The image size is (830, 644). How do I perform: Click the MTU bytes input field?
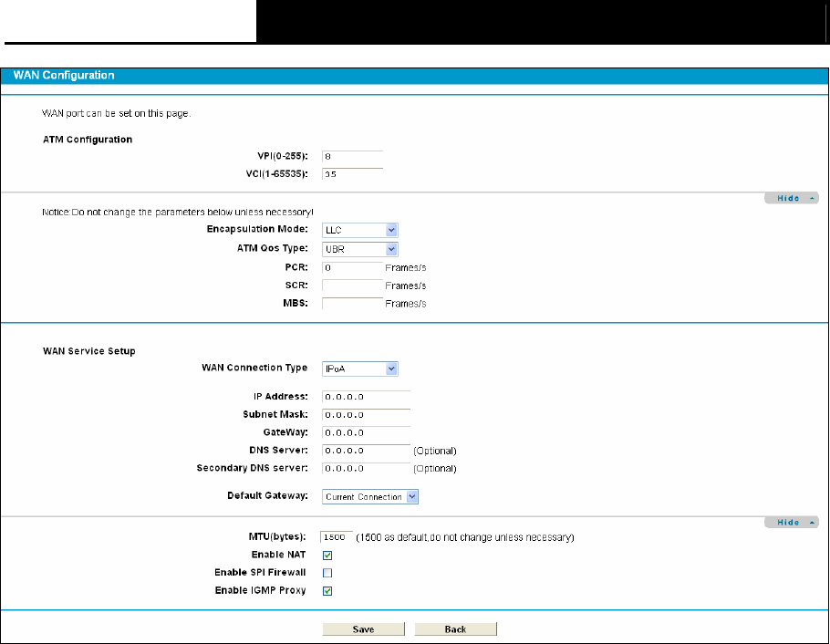[x=336, y=537]
